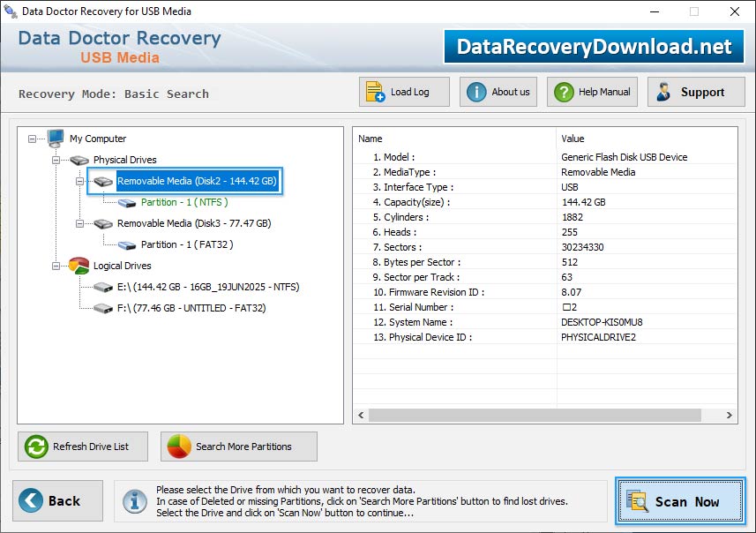Open the Load Log button
The width and height of the screenshot is (756, 533).
point(404,92)
